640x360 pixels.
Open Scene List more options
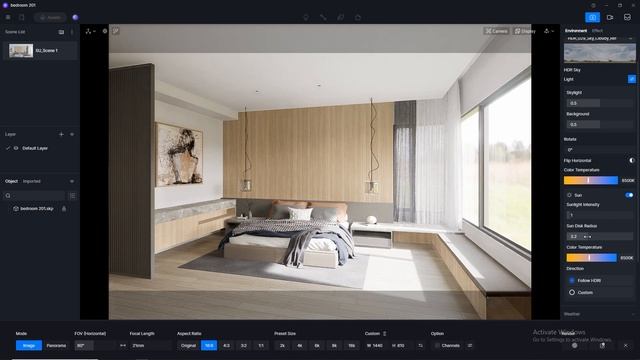(72, 32)
